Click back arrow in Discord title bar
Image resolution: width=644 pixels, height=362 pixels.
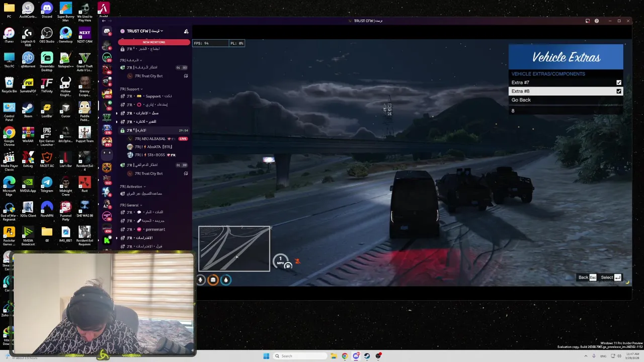click(104, 21)
